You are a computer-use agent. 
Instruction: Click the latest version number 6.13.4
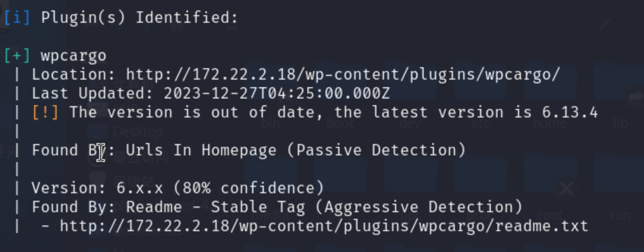coord(570,113)
